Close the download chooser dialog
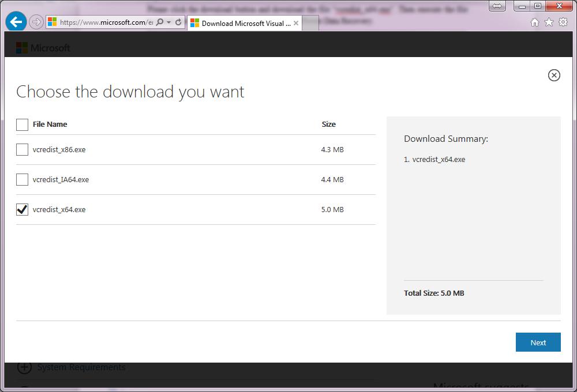This screenshot has height=392, width=577. (x=554, y=75)
